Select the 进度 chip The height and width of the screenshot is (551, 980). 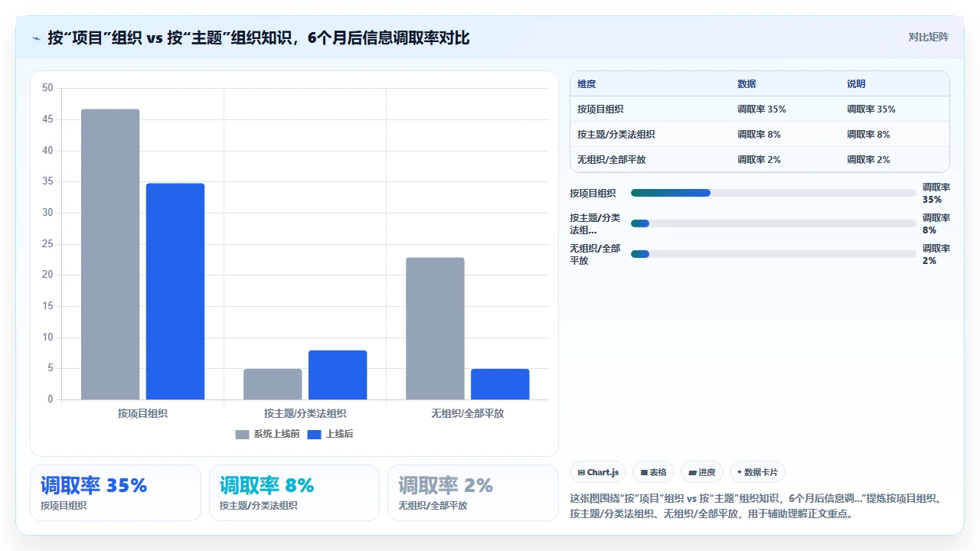tap(701, 472)
